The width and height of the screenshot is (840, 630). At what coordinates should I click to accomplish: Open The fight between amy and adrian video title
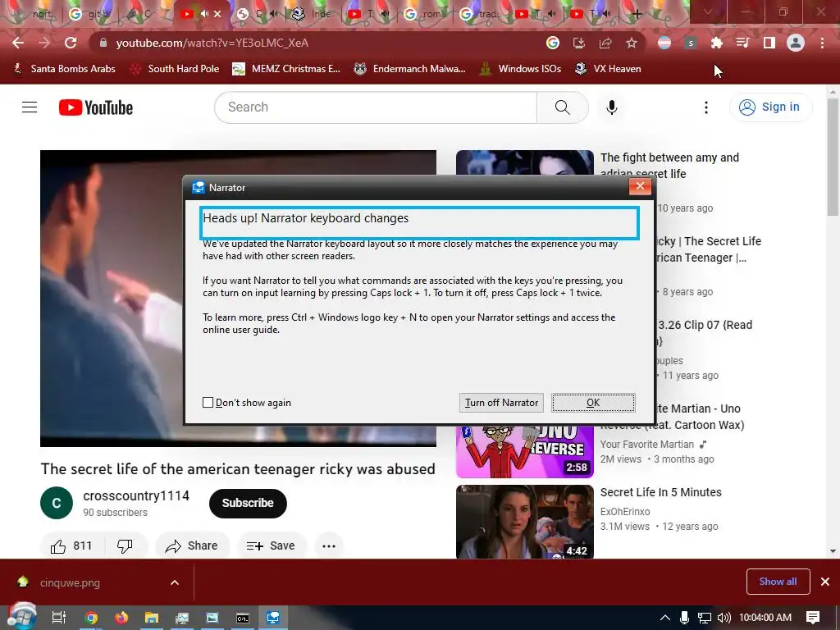(669, 166)
